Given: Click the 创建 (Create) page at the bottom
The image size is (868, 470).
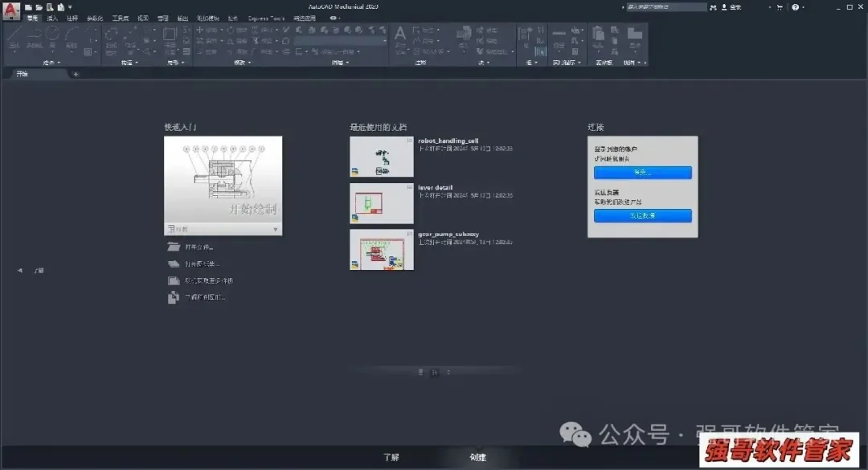Looking at the screenshot, I should pos(477,457).
